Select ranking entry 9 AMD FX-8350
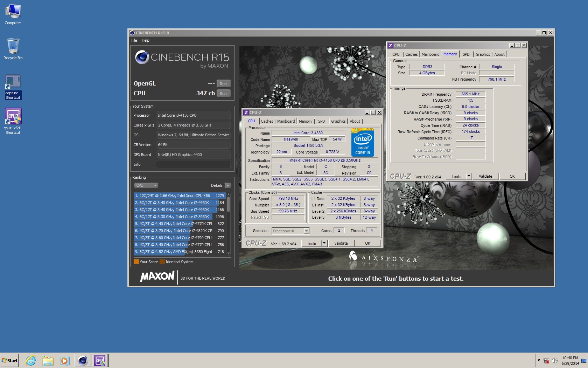 click(180, 252)
